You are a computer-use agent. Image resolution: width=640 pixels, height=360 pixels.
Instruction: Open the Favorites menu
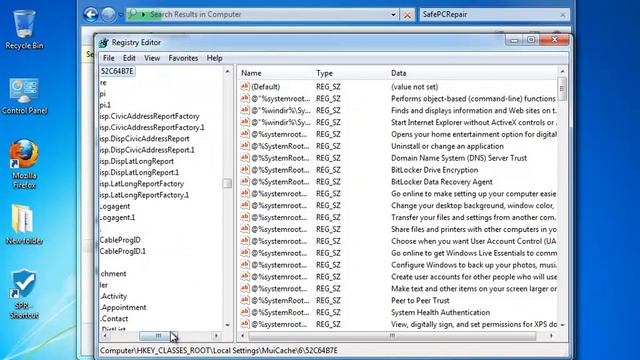(183, 58)
